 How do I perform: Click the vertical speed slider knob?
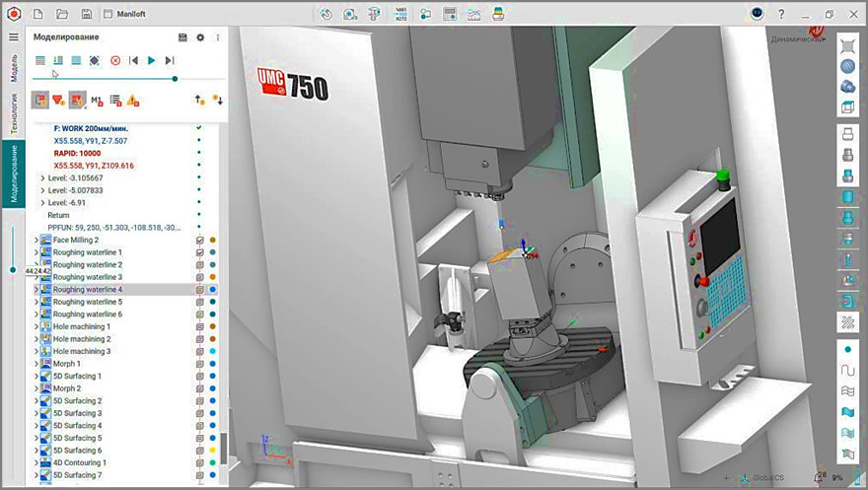coord(13,270)
